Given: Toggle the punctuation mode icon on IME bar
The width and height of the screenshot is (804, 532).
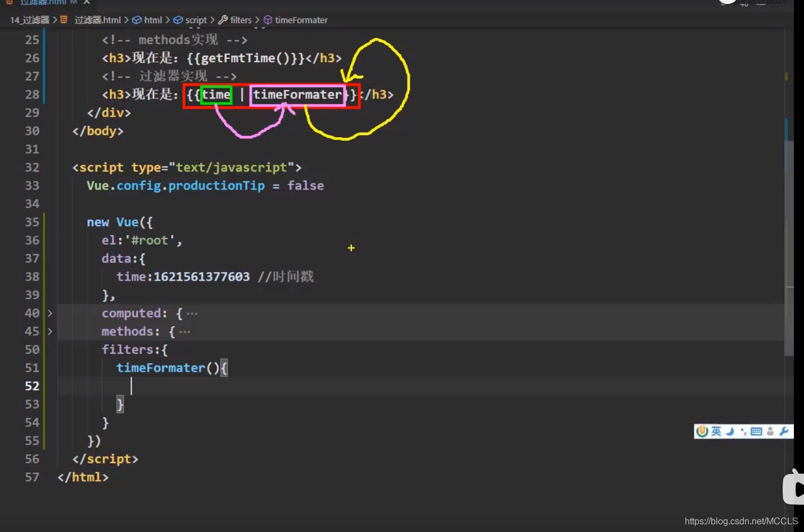Looking at the screenshot, I should point(743,432).
